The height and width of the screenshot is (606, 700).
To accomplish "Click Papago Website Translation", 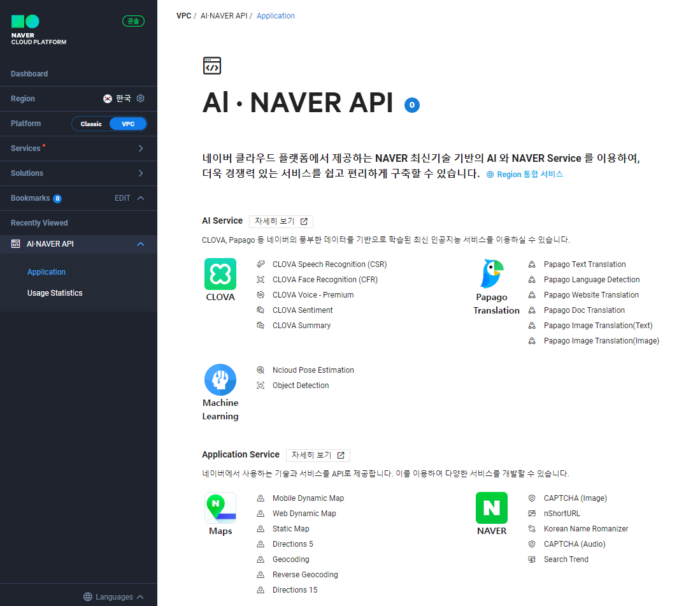I will (x=591, y=295).
